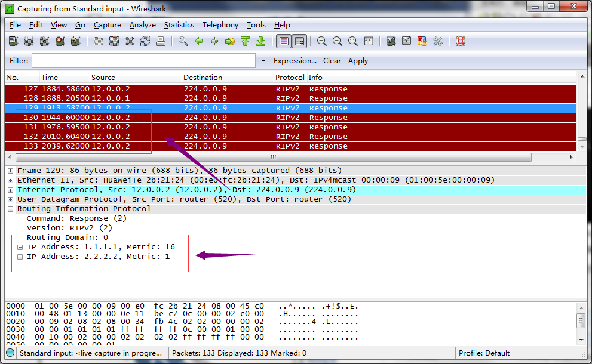Sort packets by Protocol column header
The height and width of the screenshot is (364, 592).
[290, 78]
